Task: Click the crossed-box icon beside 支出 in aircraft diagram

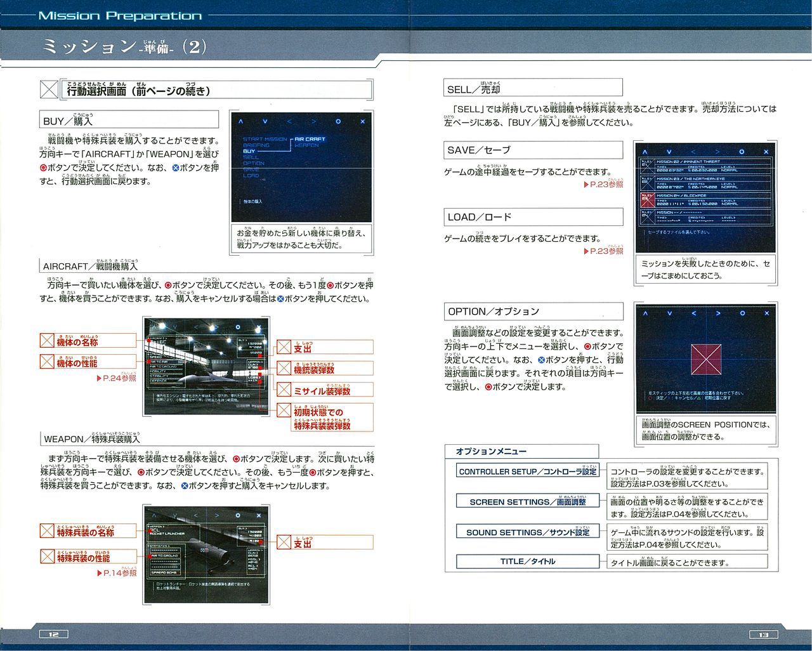Action: coord(284,347)
